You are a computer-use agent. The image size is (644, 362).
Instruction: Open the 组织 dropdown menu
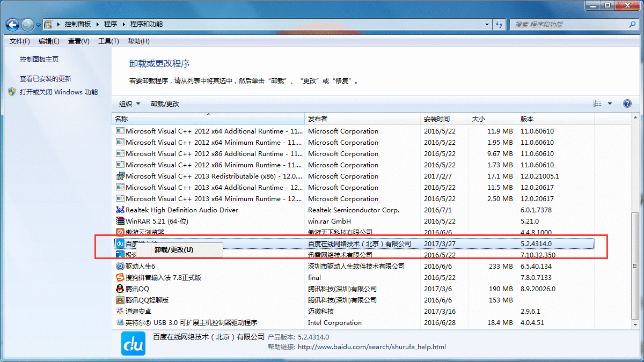[x=129, y=103]
